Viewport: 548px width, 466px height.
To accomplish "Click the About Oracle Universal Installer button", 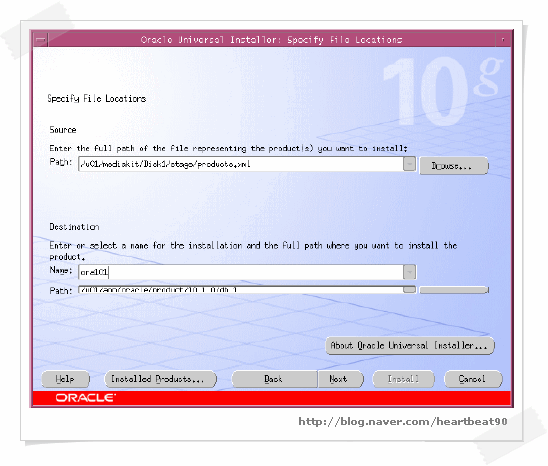I will click(x=410, y=346).
